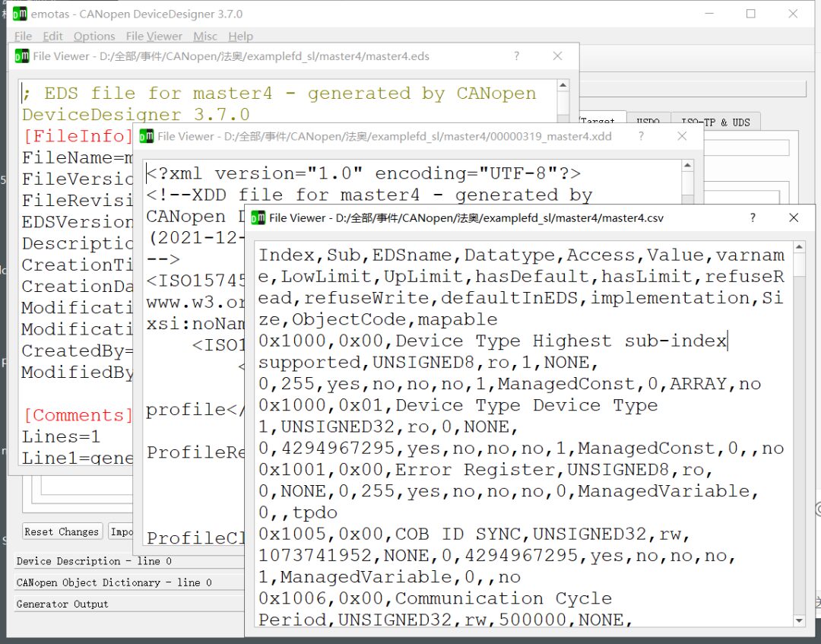Image resolution: width=821 pixels, height=644 pixels.
Task: Click the xml version declaration line
Action: pyautogui.click(x=363, y=173)
